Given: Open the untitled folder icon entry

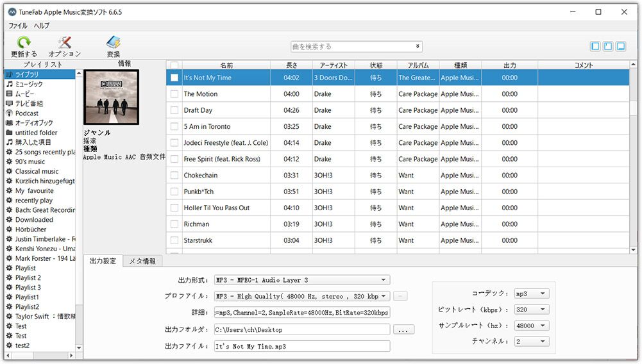Looking at the screenshot, I should coord(10,133).
